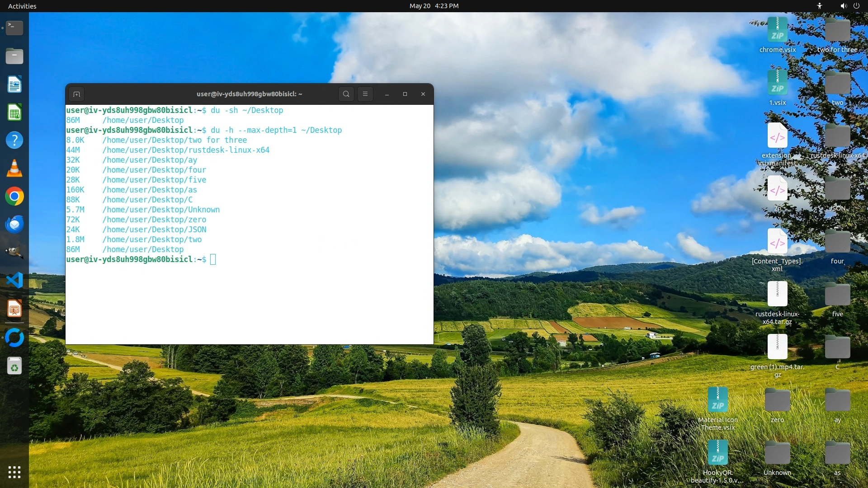This screenshot has width=868, height=488.
Task: Open Thunderbird mail from dock
Action: pos(14,225)
